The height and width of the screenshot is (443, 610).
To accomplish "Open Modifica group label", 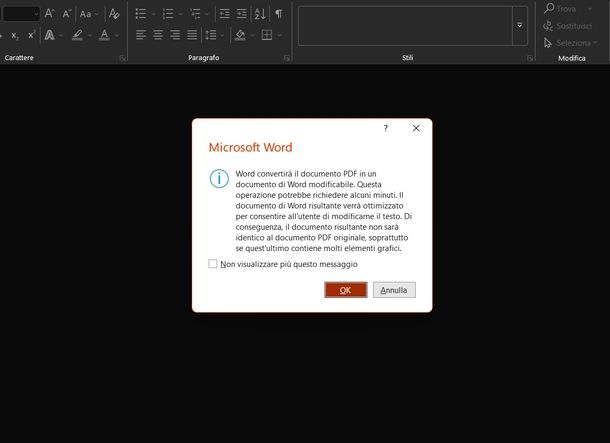I will tap(571, 58).
